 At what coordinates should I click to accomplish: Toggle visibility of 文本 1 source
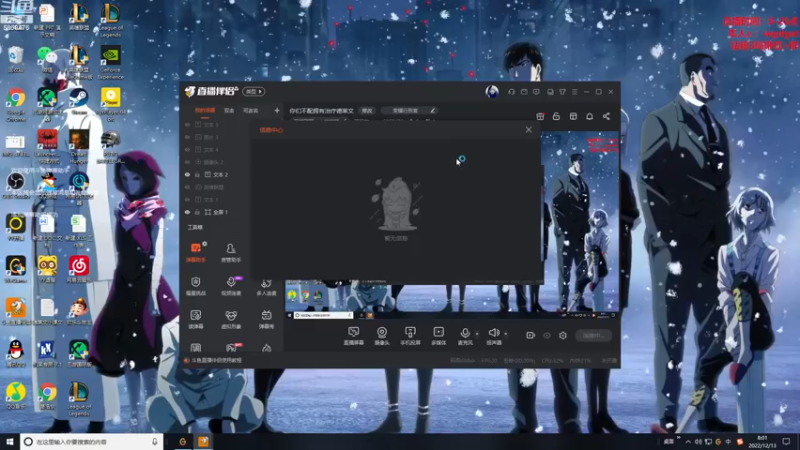tap(187, 199)
